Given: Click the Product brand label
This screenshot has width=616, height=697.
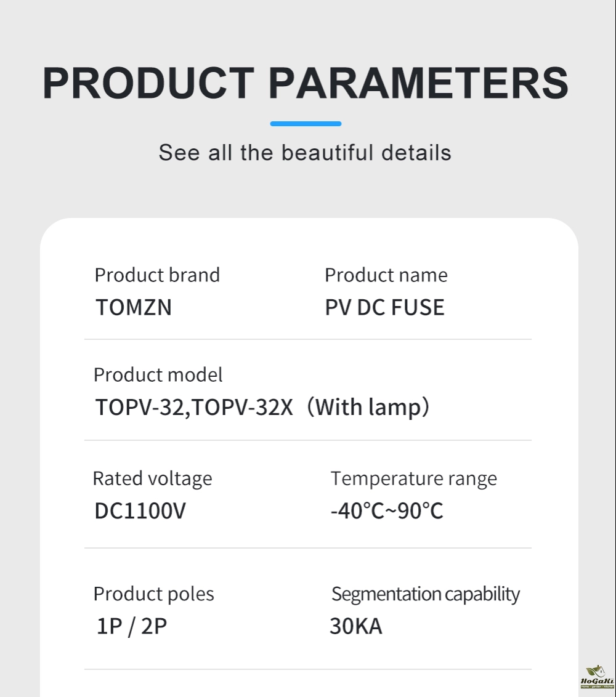Looking at the screenshot, I should point(157,275).
